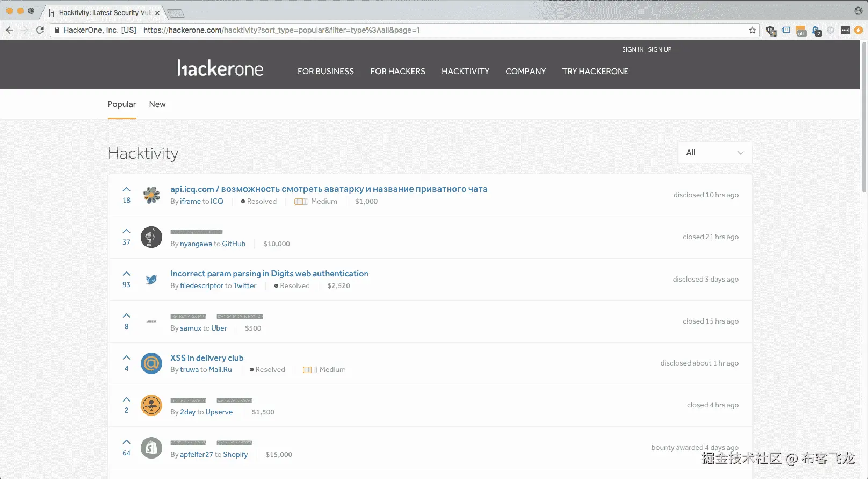Click the SIGN IN link
This screenshot has height=479, width=868.
pos(633,49)
